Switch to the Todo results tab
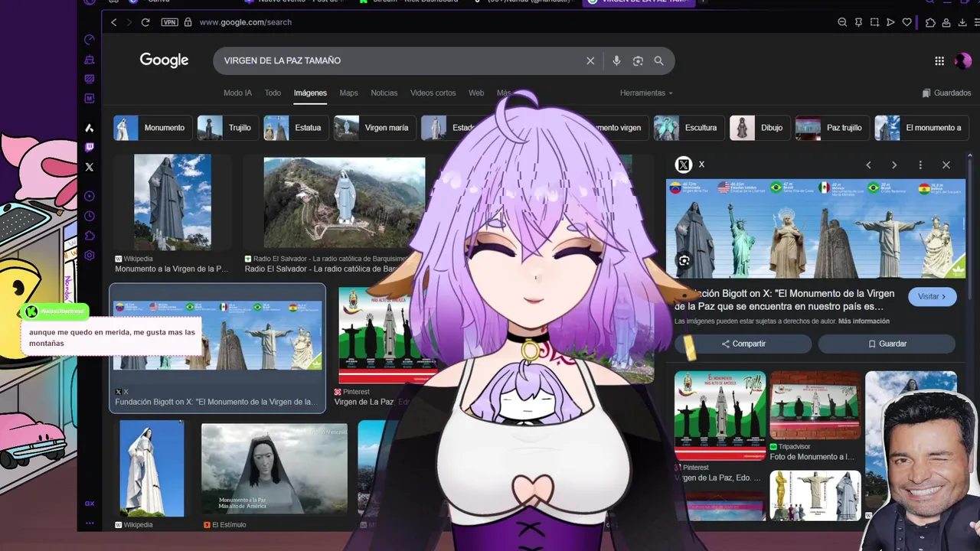Image resolution: width=980 pixels, height=551 pixels. coord(273,93)
